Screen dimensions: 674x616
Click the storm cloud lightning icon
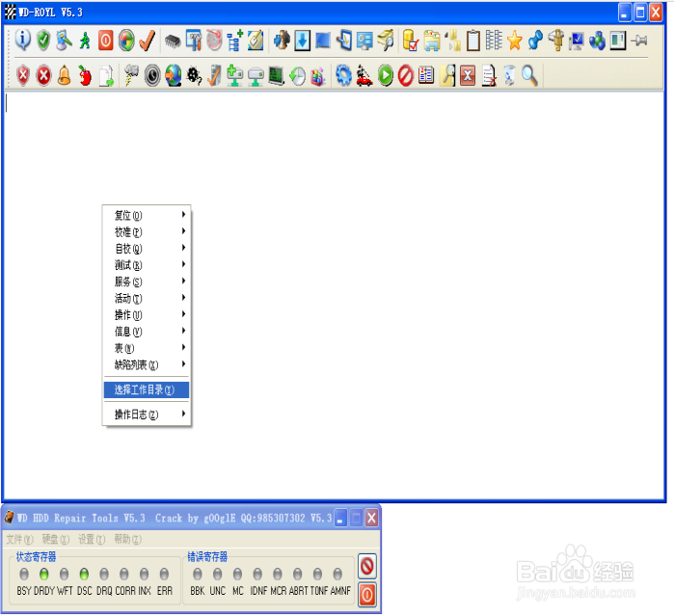click(x=131, y=75)
